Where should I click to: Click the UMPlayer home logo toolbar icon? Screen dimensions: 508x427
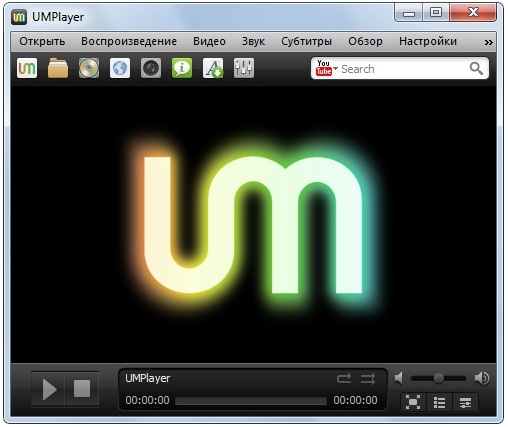27,68
